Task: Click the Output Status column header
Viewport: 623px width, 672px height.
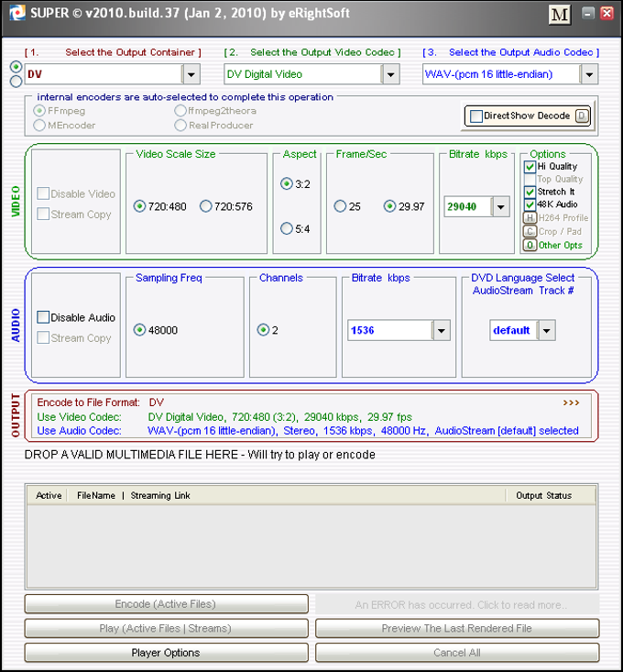Action: pos(544,495)
